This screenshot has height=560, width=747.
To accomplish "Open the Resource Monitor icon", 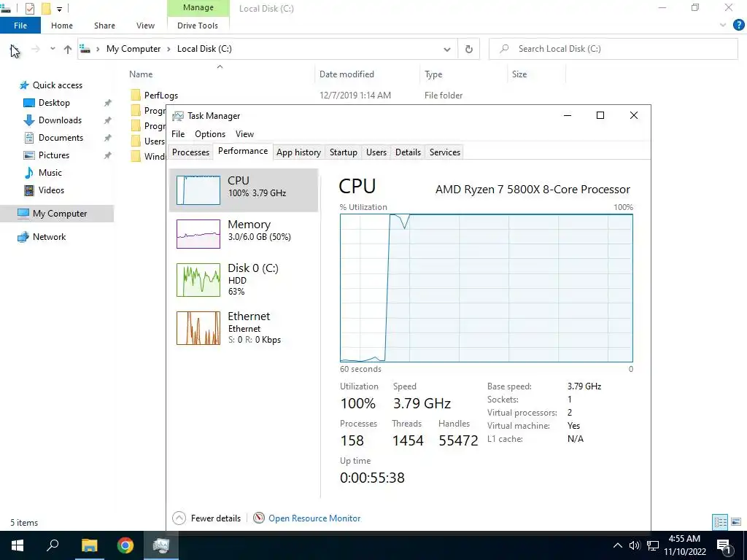I will coord(259,518).
